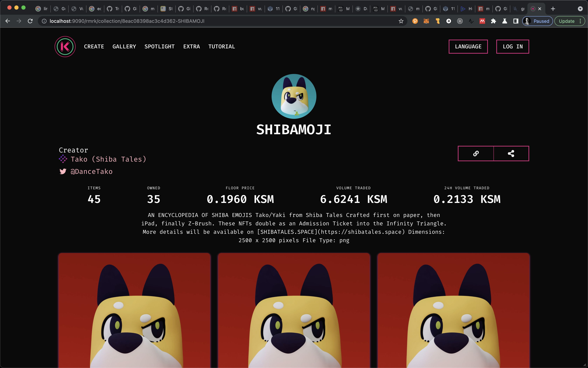588x368 pixels.
Task: Expand the tab search dropdown arrow
Action: (x=580, y=9)
